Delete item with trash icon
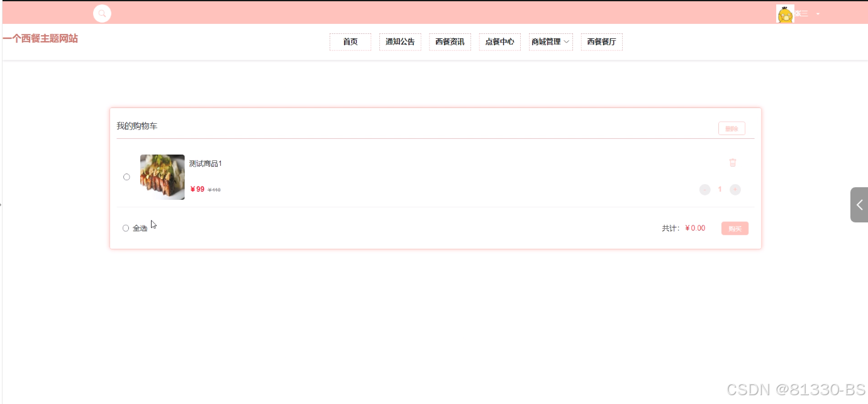This screenshot has height=404, width=868. [733, 163]
